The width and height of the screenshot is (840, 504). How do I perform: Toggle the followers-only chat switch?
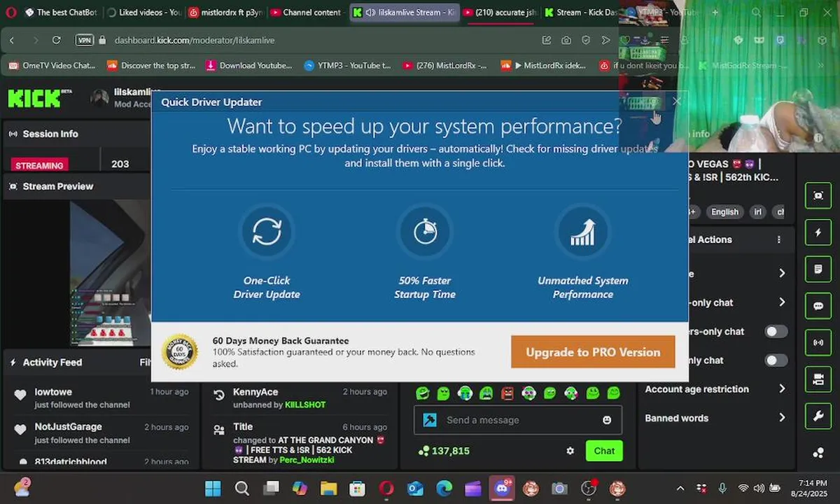776,331
